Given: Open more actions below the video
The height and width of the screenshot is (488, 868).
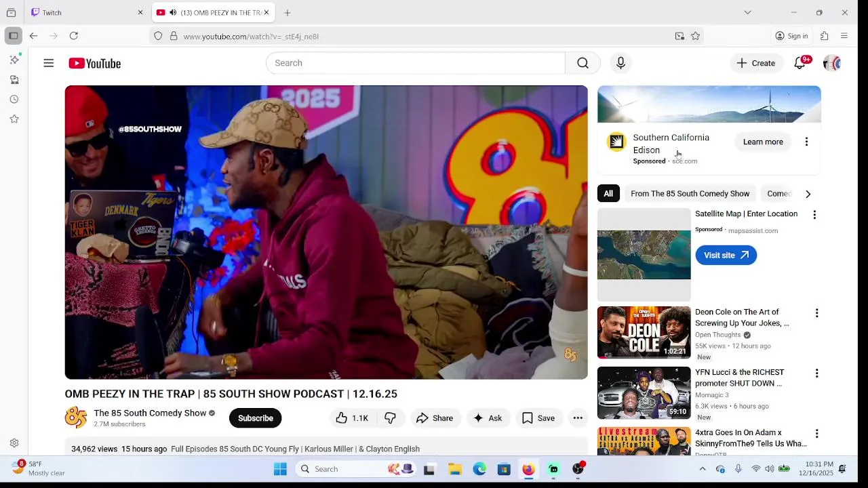Looking at the screenshot, I should [x=578, y=418].
